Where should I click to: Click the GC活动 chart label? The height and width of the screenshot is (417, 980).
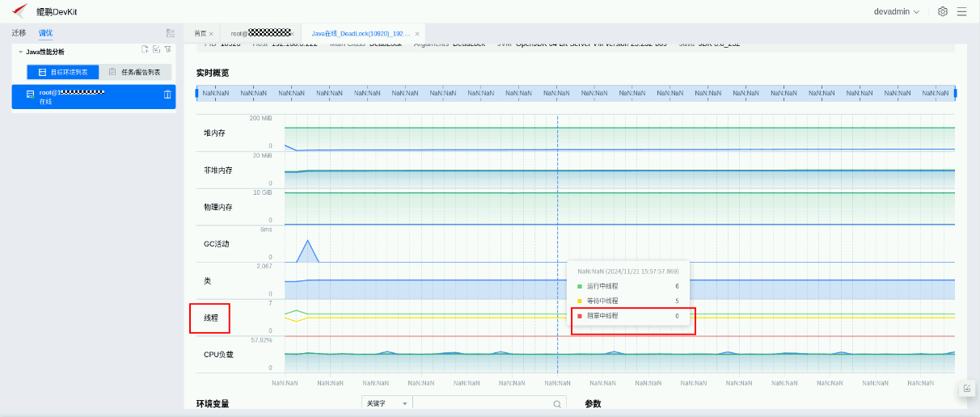(x=217, y=243)
